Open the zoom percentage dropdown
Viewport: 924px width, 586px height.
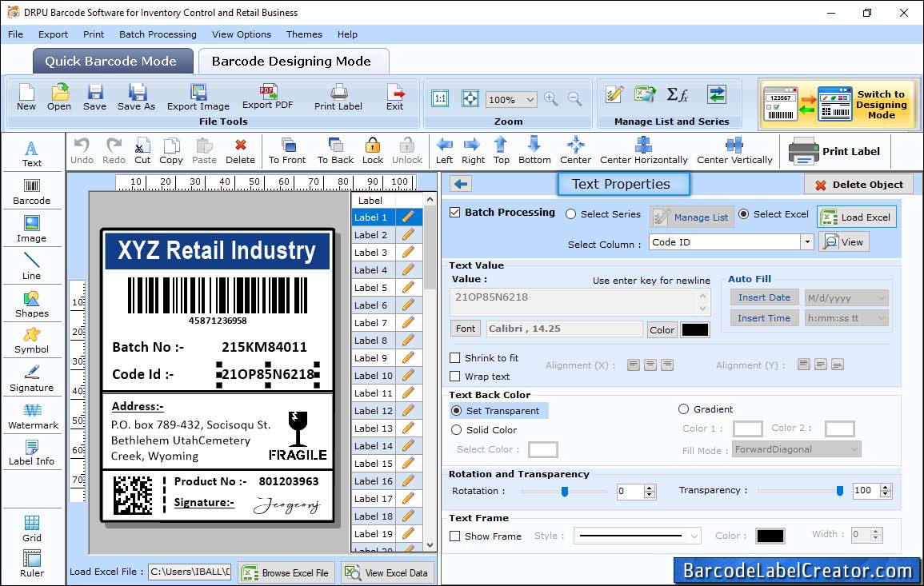[530, 99]
